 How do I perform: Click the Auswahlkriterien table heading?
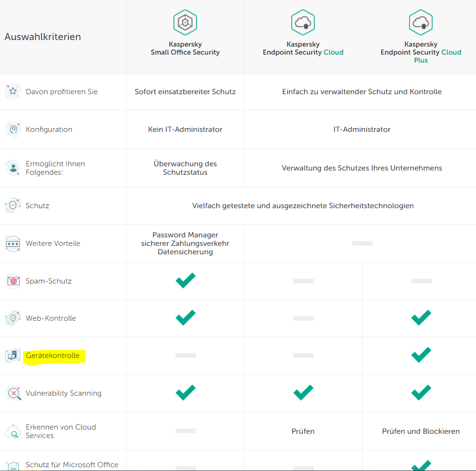coord(43,37)
